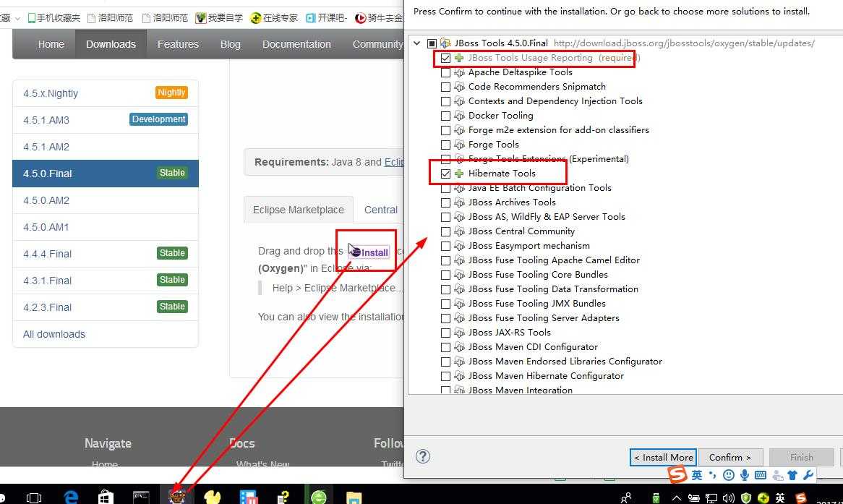The height and width of the screenshot is (504, 843).
Task: Switch to the Eclipse Marketplace tab
Action: 299,210
